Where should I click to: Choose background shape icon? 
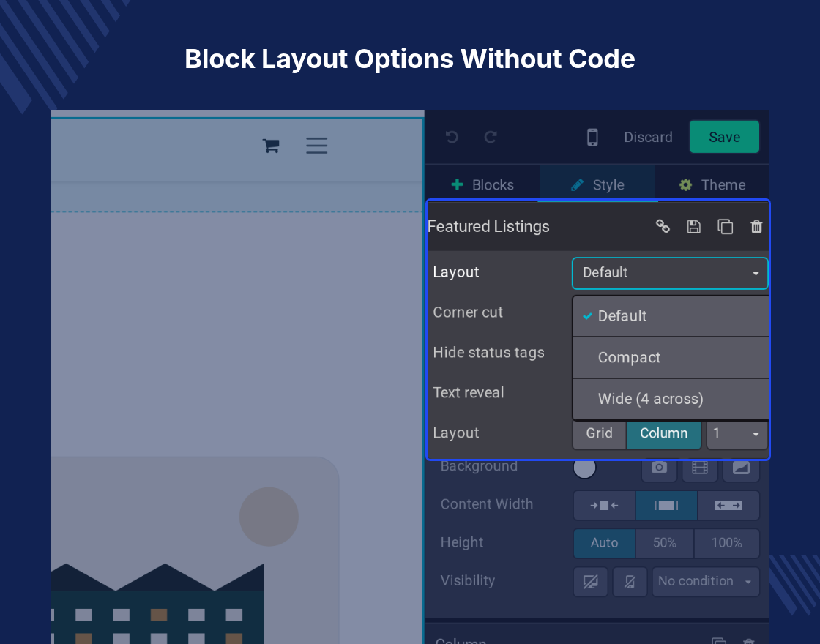click(741, 468)
